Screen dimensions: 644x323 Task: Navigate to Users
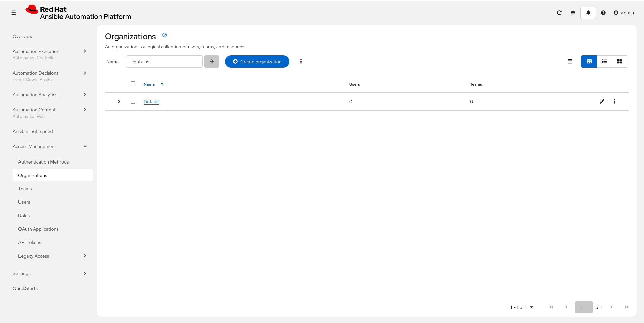click(x=24, y=202)
